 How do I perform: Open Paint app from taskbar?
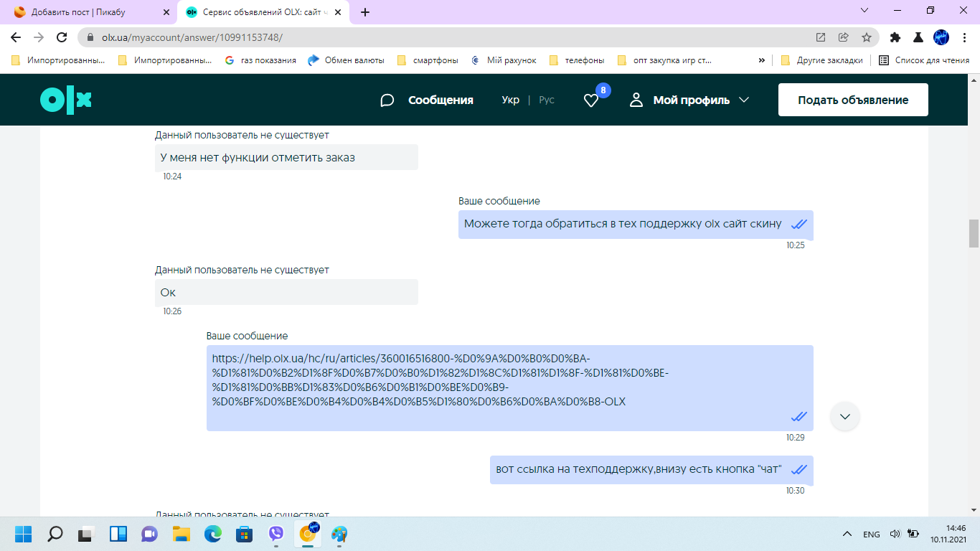point(339,534)
